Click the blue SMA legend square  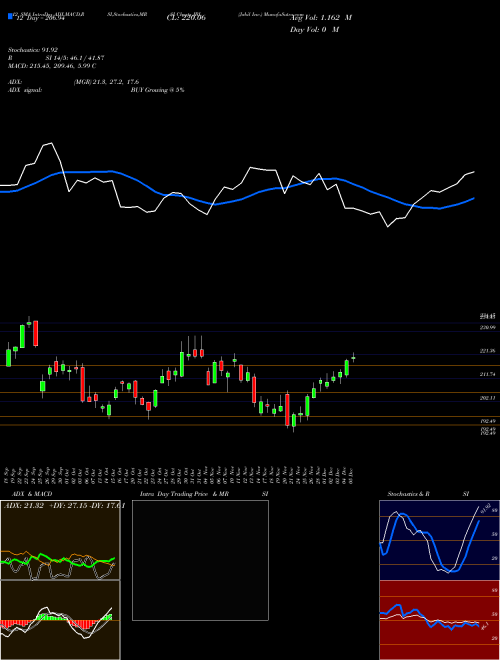pyautogui.click(x=10, y=17)
